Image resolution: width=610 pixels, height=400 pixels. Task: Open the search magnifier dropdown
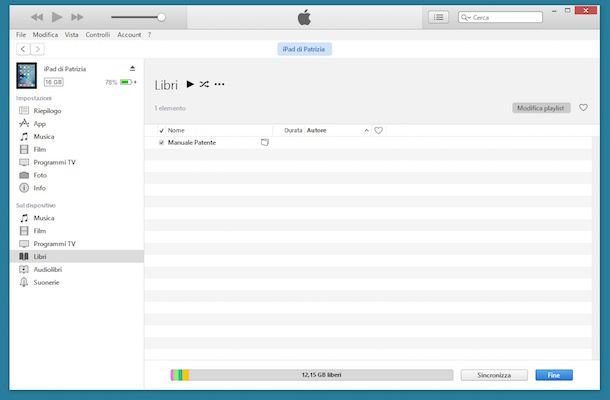point(466,17)
